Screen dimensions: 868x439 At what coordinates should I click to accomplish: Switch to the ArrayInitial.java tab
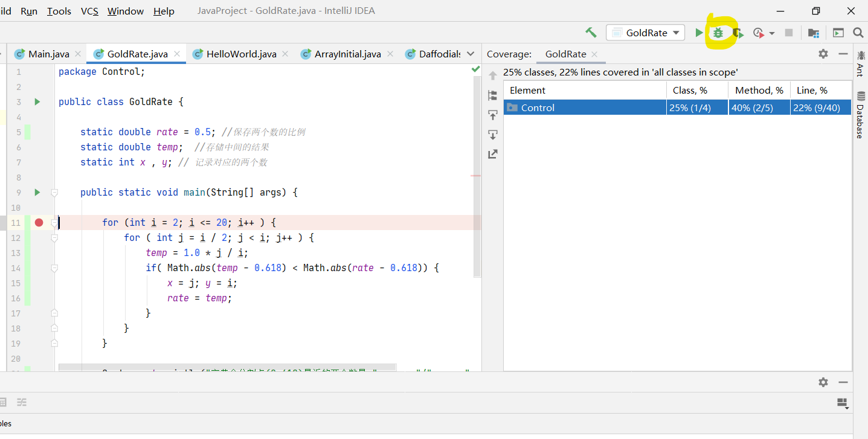click(347, 54)
